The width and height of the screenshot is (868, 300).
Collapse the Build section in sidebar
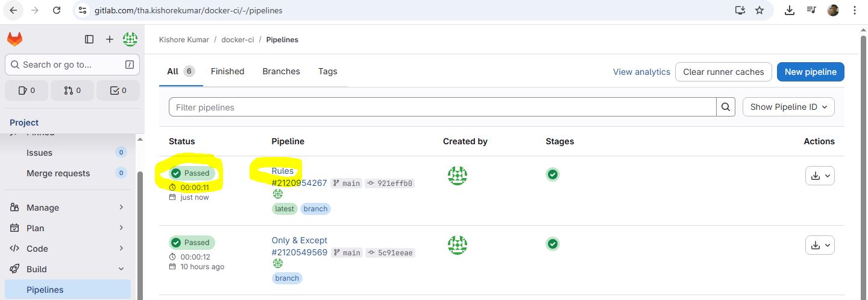click(68, 269)
